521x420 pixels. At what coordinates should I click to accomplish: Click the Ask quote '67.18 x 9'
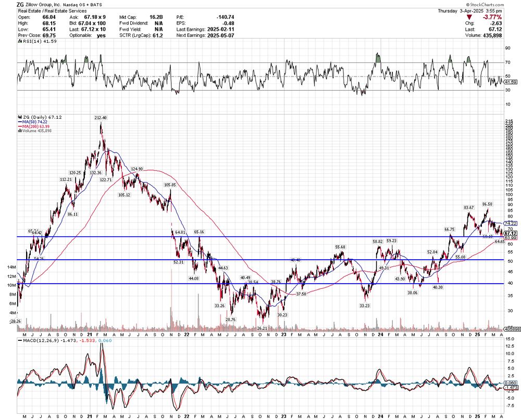pyautogui.click(x=95, y=17)
